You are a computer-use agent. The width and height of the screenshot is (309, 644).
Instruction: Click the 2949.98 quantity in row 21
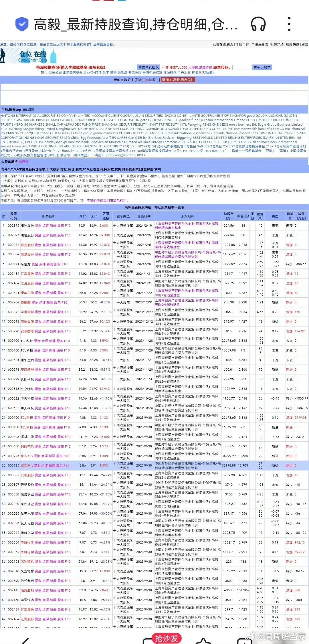pos(300,418)
